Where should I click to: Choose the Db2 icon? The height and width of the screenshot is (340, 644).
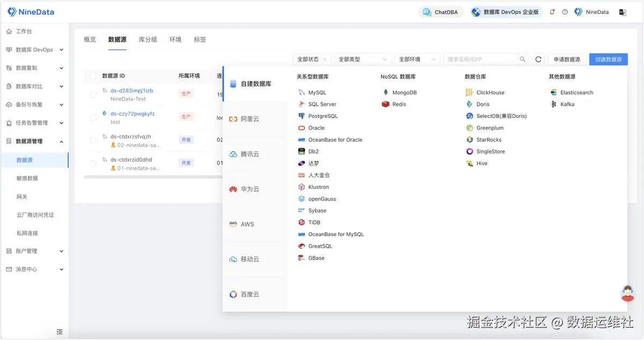(x=302, y=151)
